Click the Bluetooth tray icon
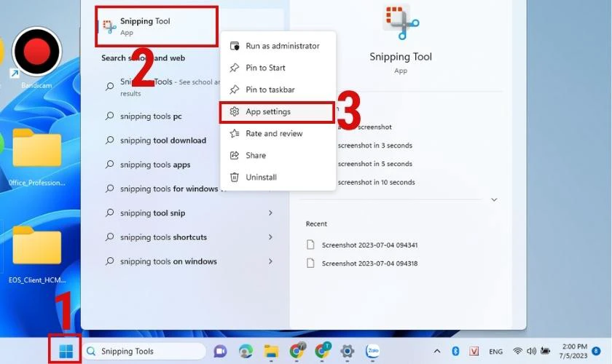This screenshot has height=364, width=612. click(455, 351)
